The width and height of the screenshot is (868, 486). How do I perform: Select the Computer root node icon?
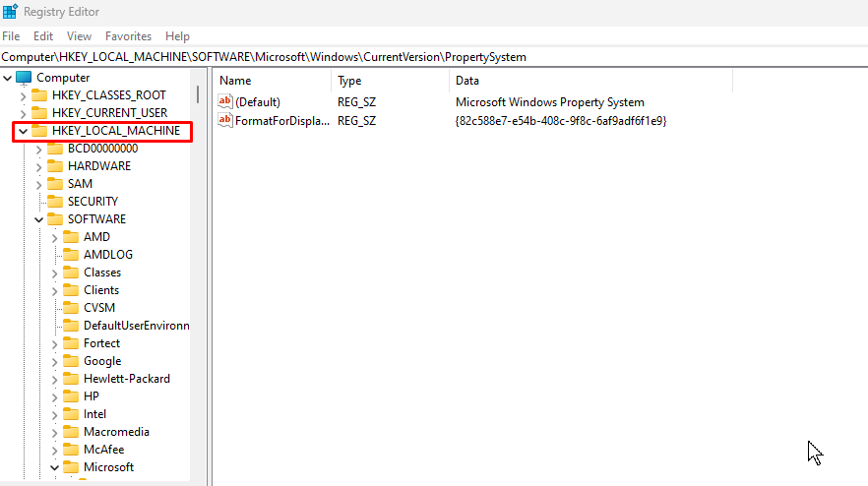(24, 78)
